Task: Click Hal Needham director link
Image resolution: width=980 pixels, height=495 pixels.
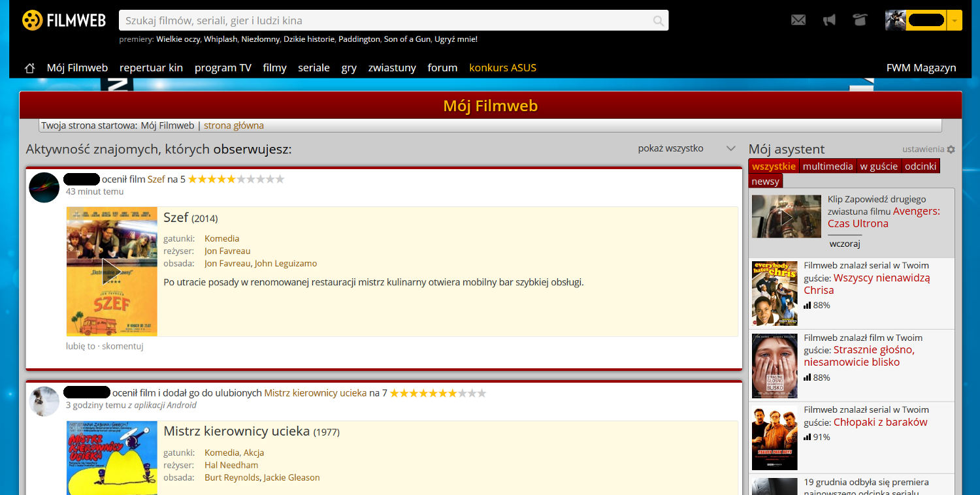Action: 231,465
